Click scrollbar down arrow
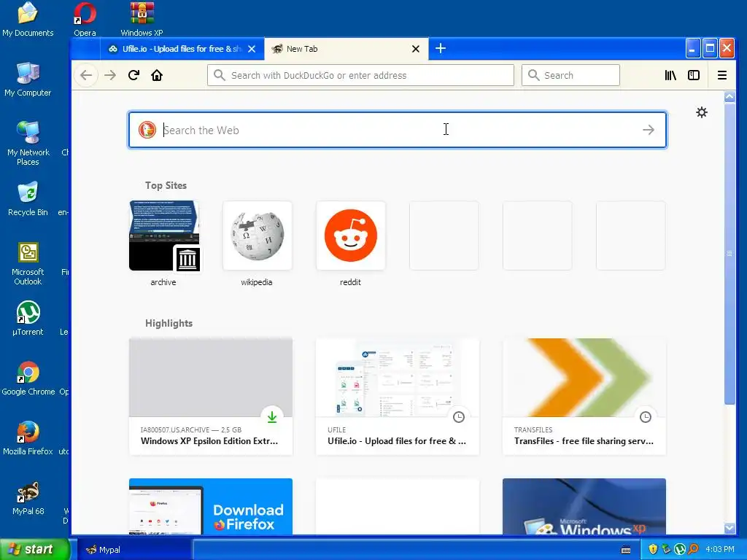 click(x=729, y=528)
